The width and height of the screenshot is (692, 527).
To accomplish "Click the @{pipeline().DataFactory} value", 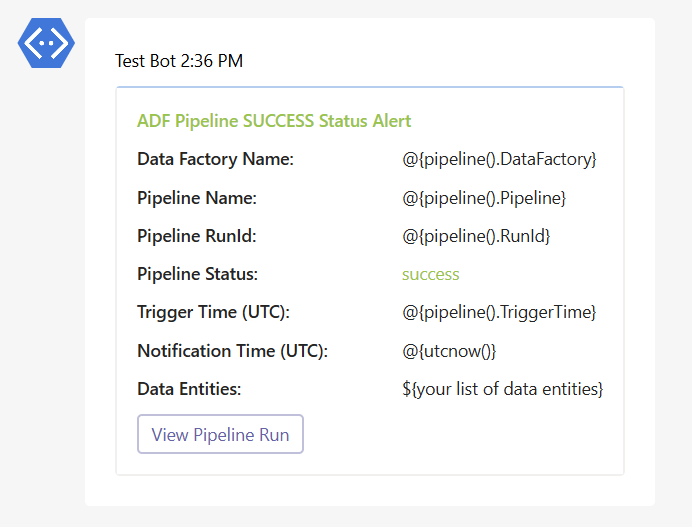I will click(499, 159).
